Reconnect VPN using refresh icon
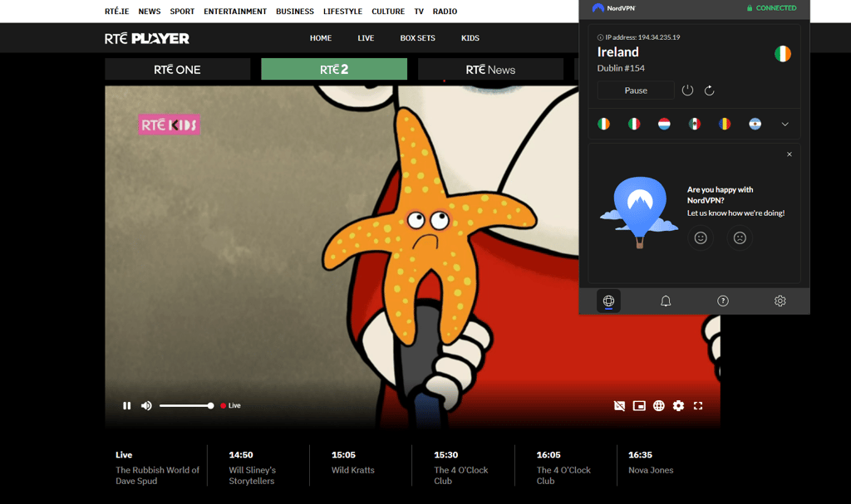 point(710,91)
